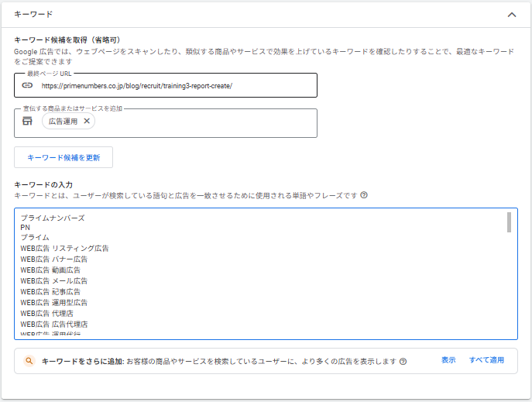The image size is (532, 402).
Task: Click the link icon in URL field
Action: coord(27,85)
